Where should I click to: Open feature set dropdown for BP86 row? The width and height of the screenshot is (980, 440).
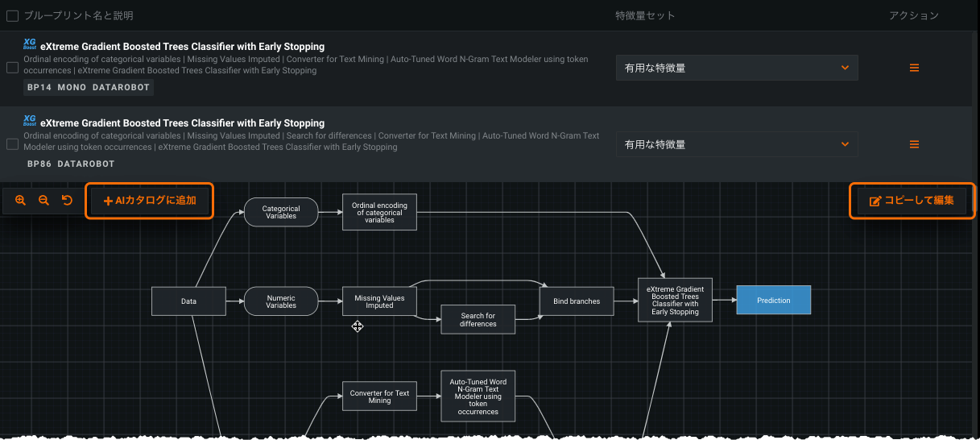pos(737,144)
